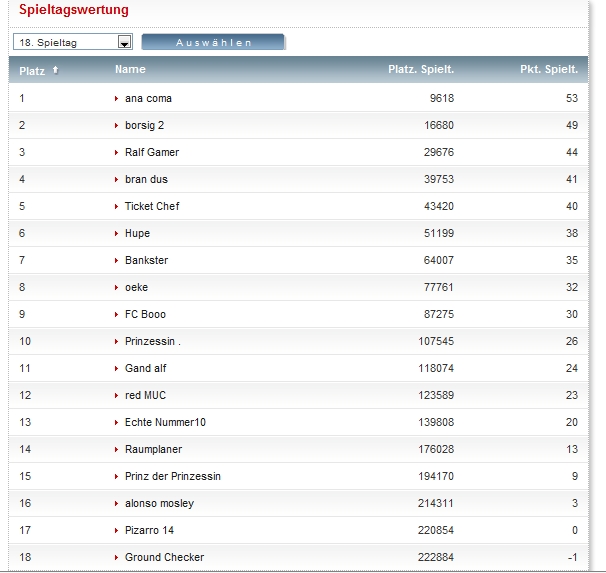Click red arrow beside Gand alf

(117, 369)
